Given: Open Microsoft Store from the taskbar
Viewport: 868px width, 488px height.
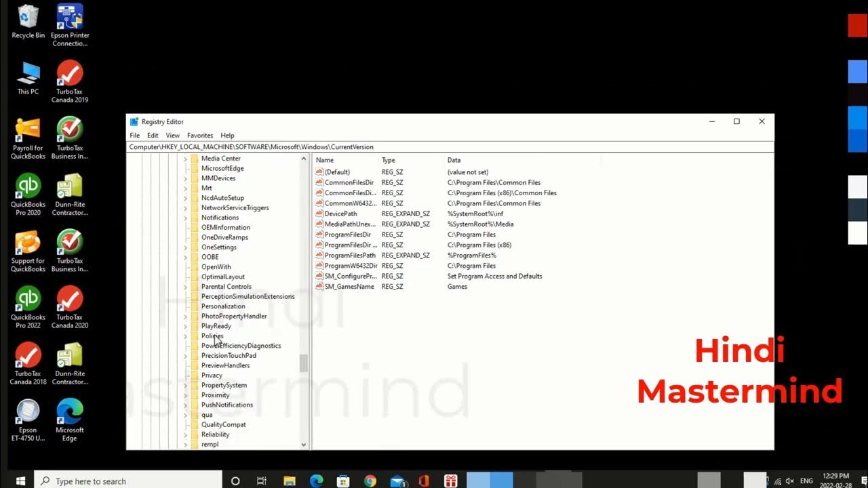Looking at the screenshot, I should 343,481.
